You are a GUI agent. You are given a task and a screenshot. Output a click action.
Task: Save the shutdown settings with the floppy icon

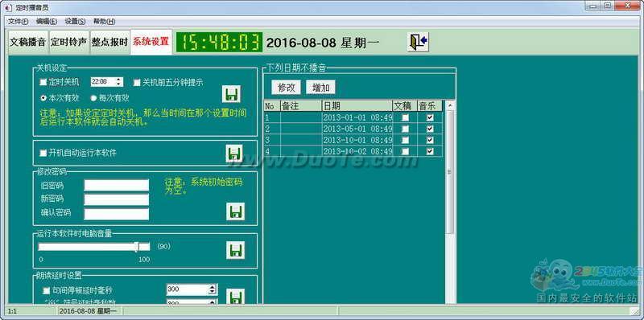(231, 93)
